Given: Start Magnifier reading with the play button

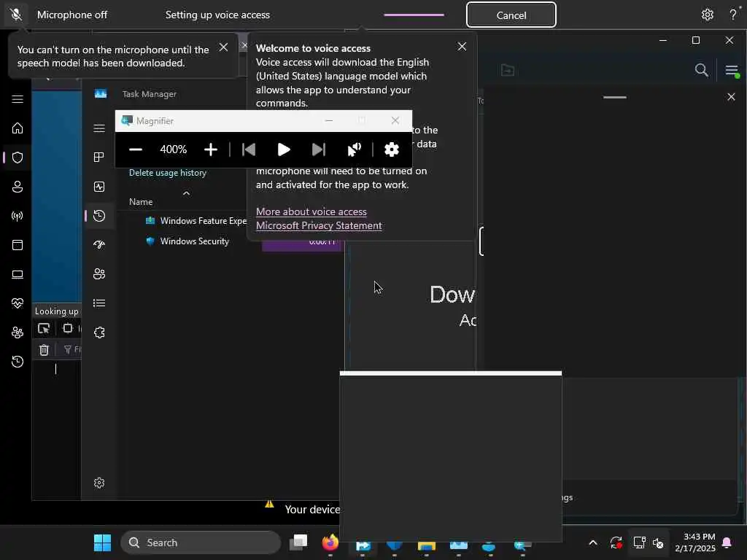Looking at the screenshot, I should coord(284,149).
